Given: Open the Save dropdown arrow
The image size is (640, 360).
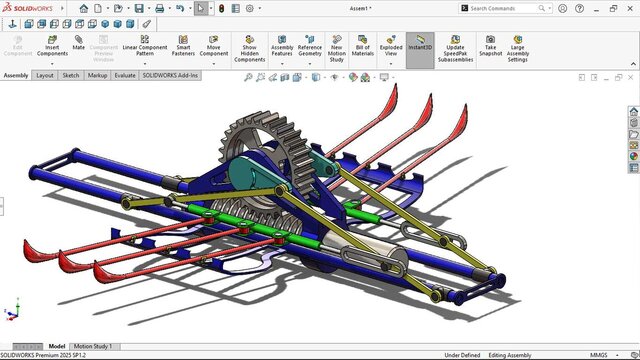Looking at the screenshot, I should (149, 8).
